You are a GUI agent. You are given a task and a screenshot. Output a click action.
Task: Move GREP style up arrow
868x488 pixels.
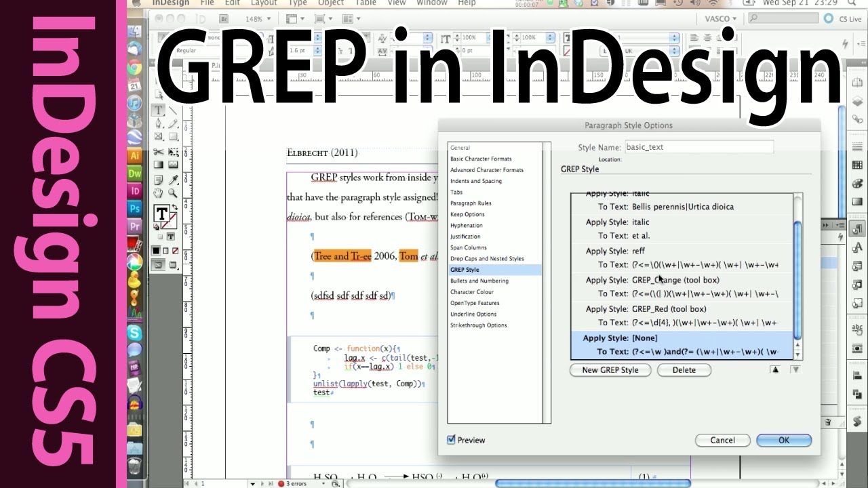click(775, 369)
